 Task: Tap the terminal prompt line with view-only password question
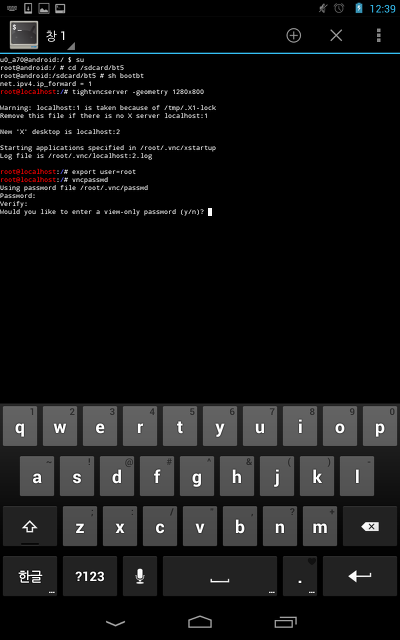tap(106, 212)
